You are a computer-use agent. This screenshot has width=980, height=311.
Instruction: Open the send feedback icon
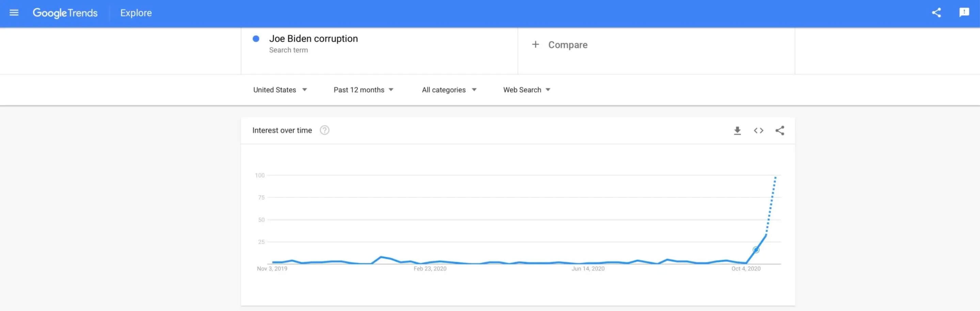click(x=964, y=13)
